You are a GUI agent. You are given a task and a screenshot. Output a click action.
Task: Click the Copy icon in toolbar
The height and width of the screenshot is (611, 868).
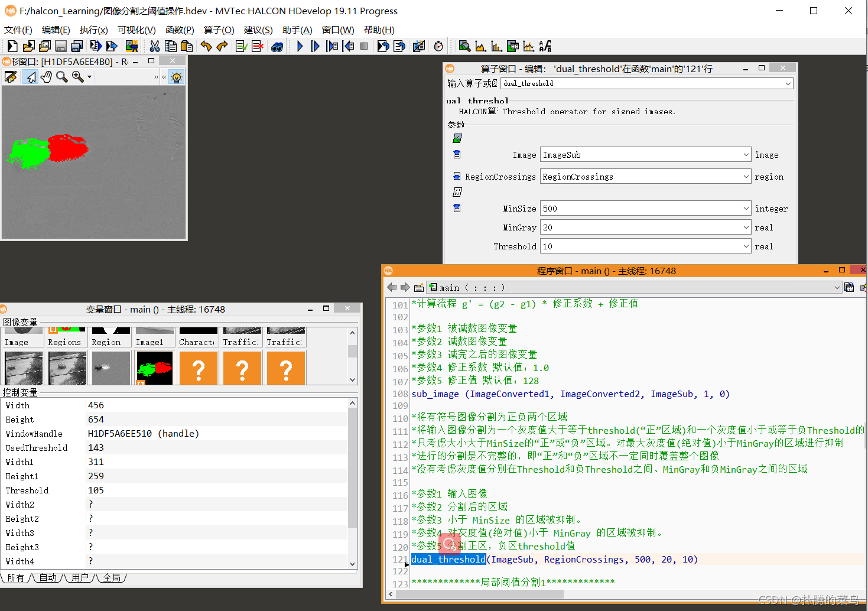(x=171, y=46)
